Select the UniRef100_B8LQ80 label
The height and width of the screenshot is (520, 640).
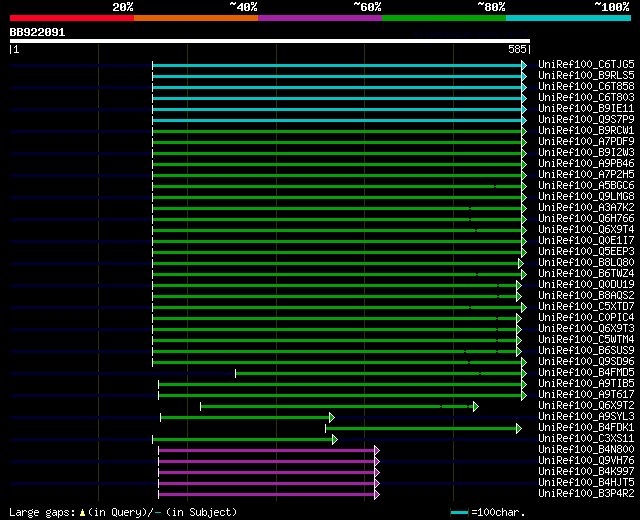pos(586,263)
